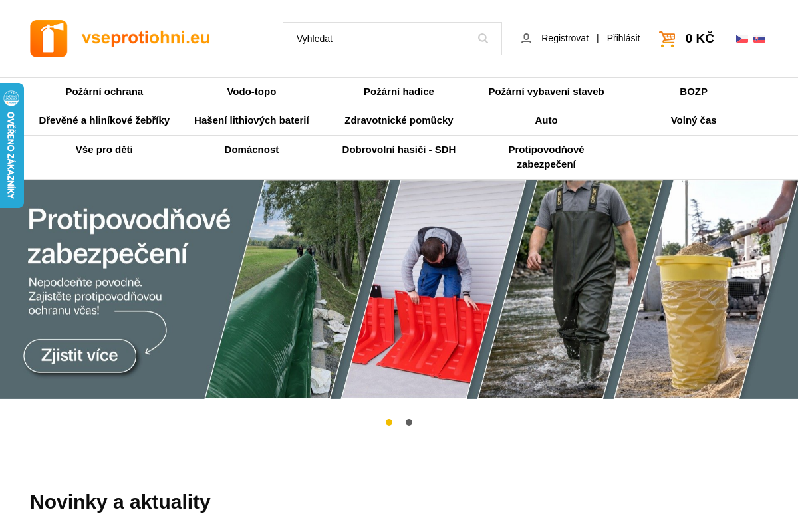Click the orange fire extinguisher logo icon
The height and width of the screenshot is (532, 798).
coord(49,39)
